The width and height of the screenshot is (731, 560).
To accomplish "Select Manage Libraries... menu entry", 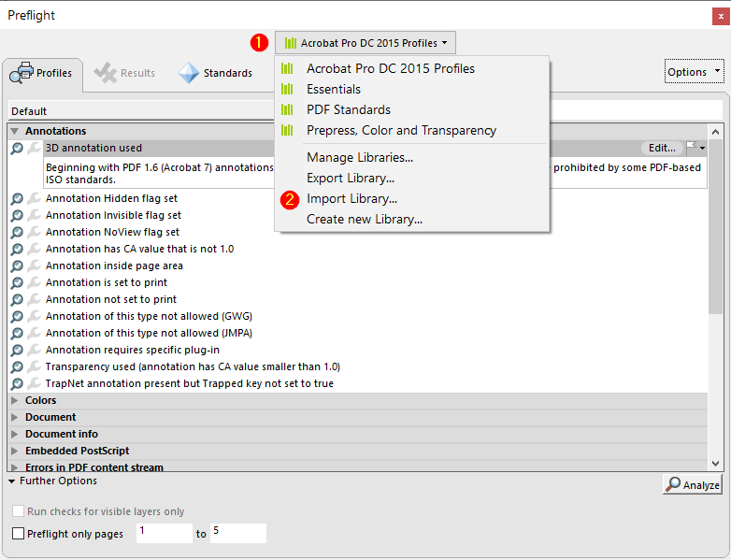I will 359,158.
